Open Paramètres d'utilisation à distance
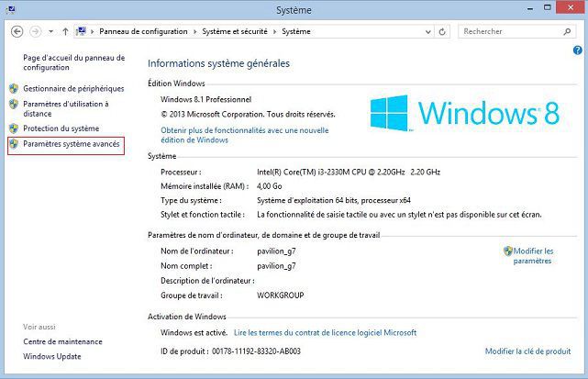The image size is (588, 379). pyautogui.click(x=66, y=108)
